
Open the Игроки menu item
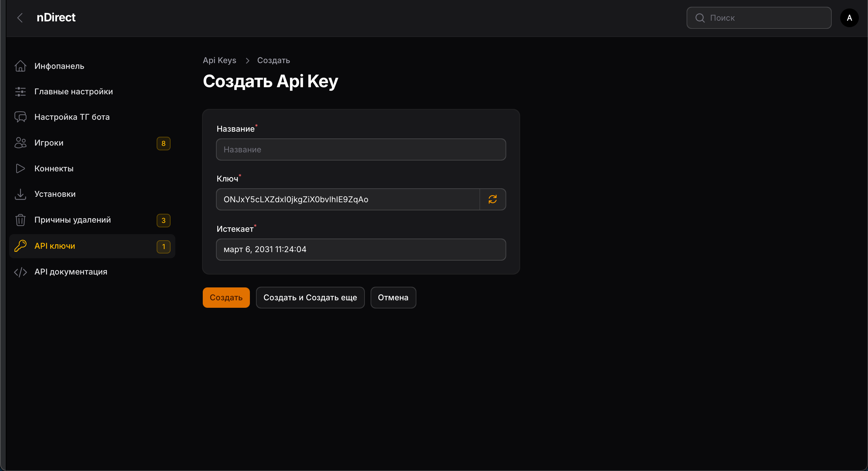tap(49, 143)
